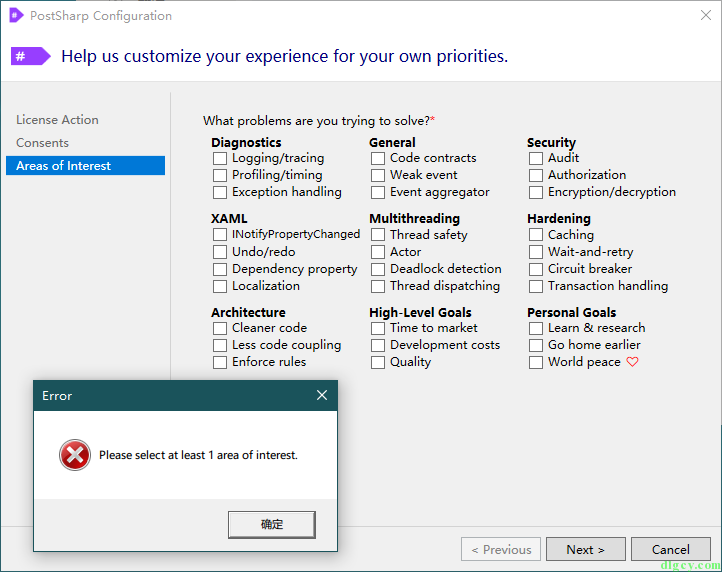Screen dimensions: 722x572
Task: Click the XAML group heading
Action: 229,218
